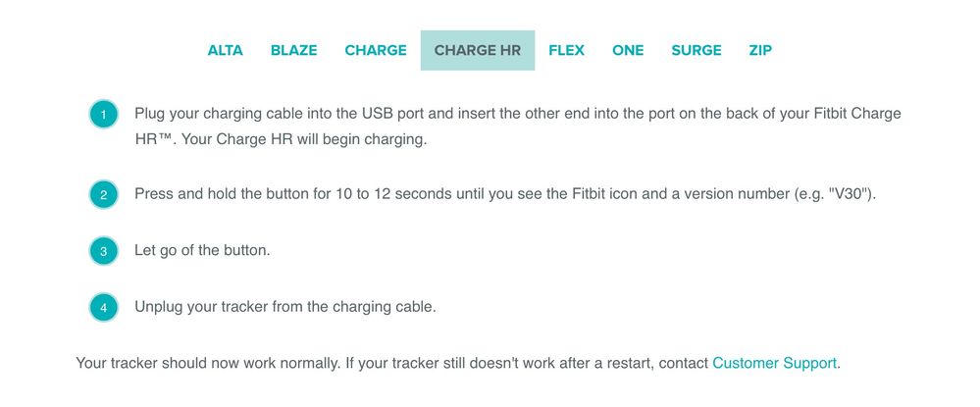Select the 'Press and hold the button' step text

point(505,194)
